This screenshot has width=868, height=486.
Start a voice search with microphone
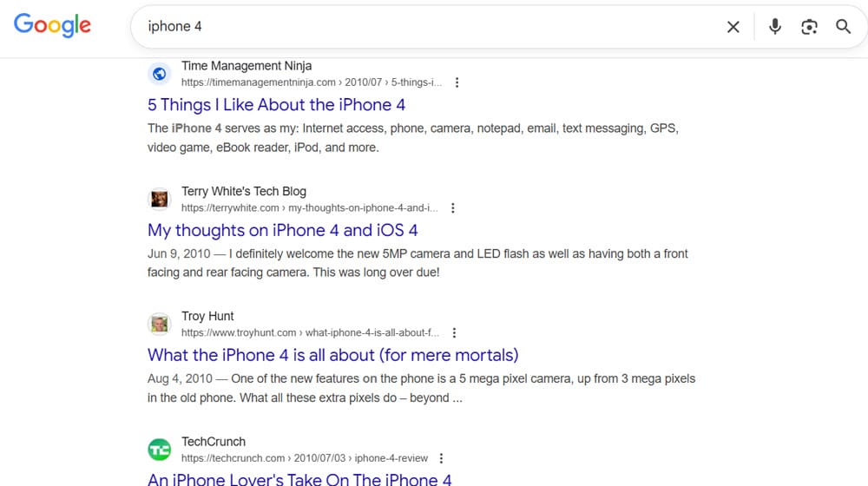click(x=775, y=27)
